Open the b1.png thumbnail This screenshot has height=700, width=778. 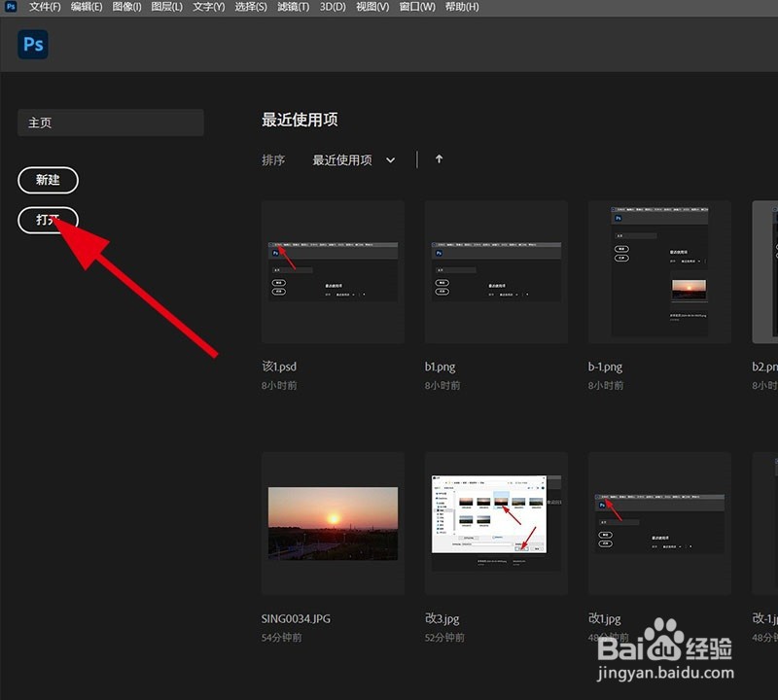(496, 272)
